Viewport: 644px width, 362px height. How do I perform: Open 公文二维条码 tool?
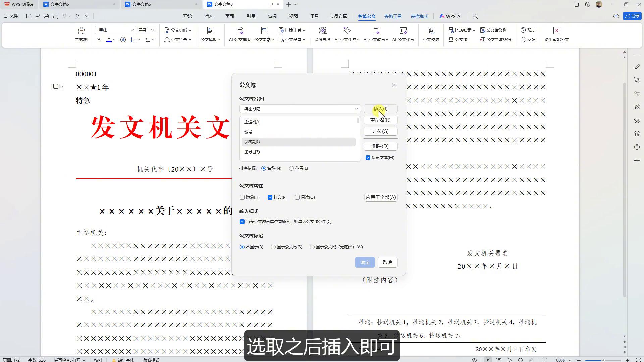[495, 40]
